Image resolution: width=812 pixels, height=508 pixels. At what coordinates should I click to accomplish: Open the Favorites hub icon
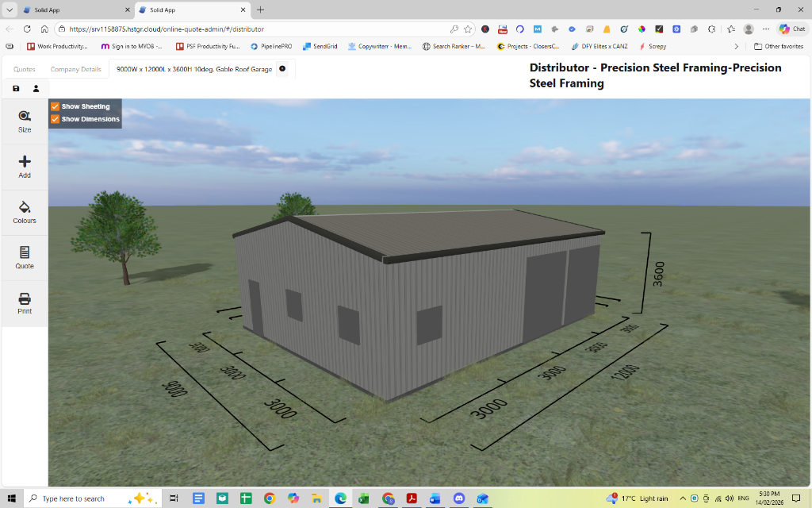[730, 29]
